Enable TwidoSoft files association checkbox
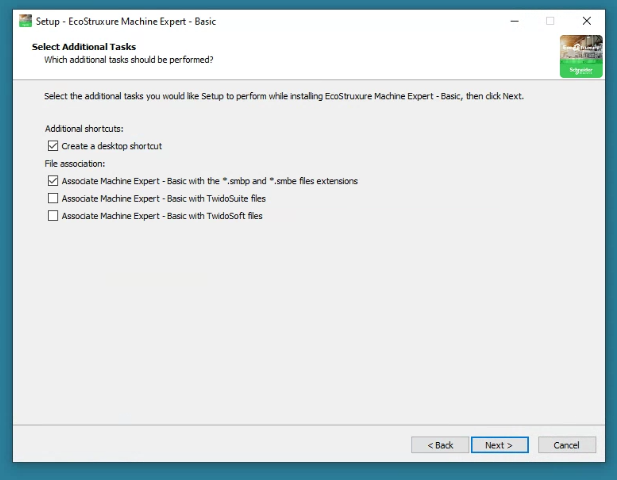This screenshot has height=480, width=617. pos(53,216)
